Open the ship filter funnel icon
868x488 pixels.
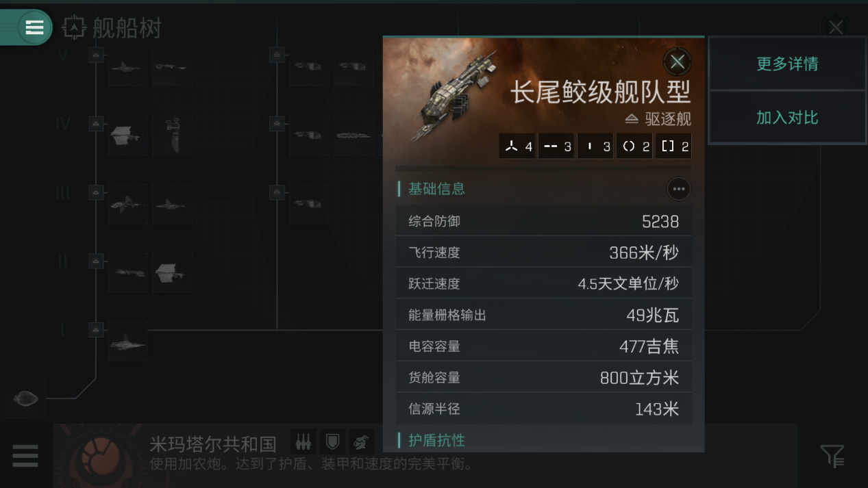coord(832,456)
